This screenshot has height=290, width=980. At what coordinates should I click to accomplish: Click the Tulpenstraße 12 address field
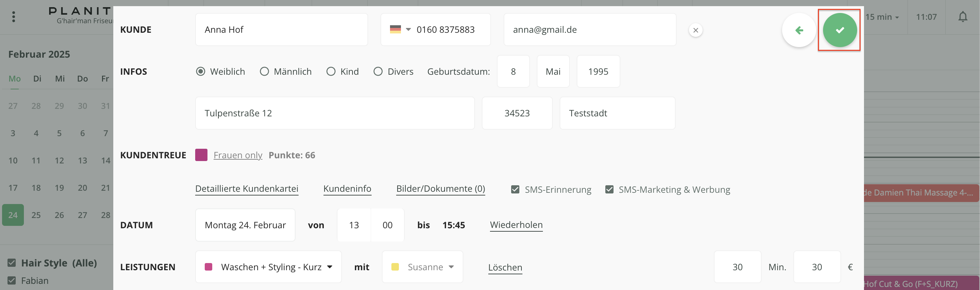point(334,113)
